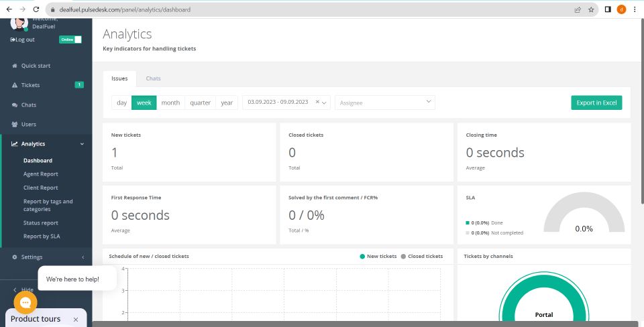
Task: Close the Product tours panel
Action: (x=76, y=319)
